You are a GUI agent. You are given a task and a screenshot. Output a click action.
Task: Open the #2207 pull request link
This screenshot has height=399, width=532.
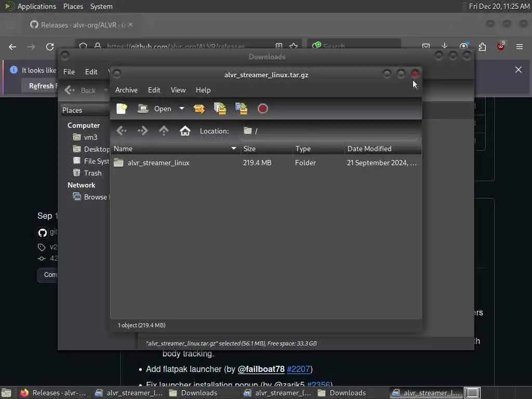tap(298, 369)
